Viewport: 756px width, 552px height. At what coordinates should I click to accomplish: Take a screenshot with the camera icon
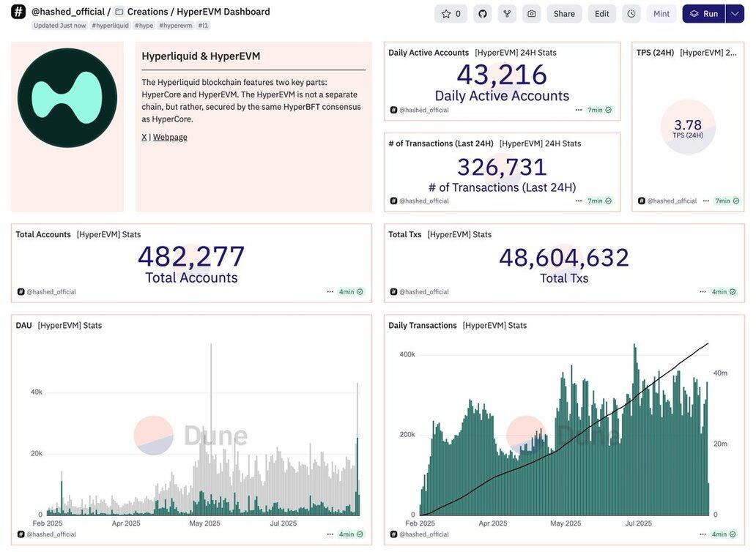[531, 14]
